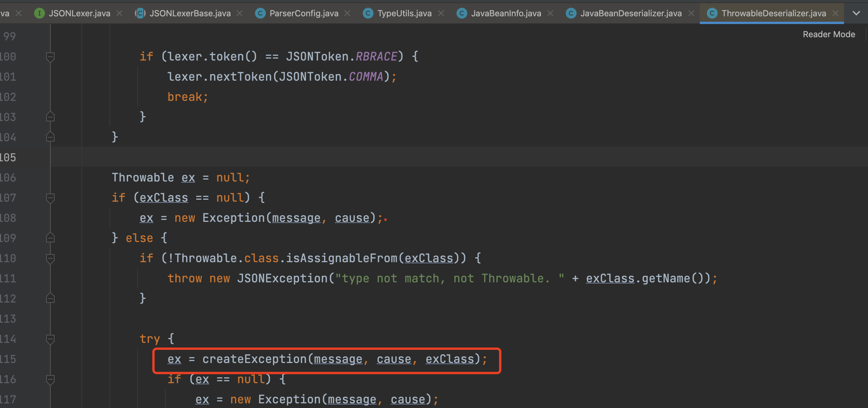This screenshot has height=408, width=868.
Task: Collapse the else block at line 110
Action: (50, 258)
